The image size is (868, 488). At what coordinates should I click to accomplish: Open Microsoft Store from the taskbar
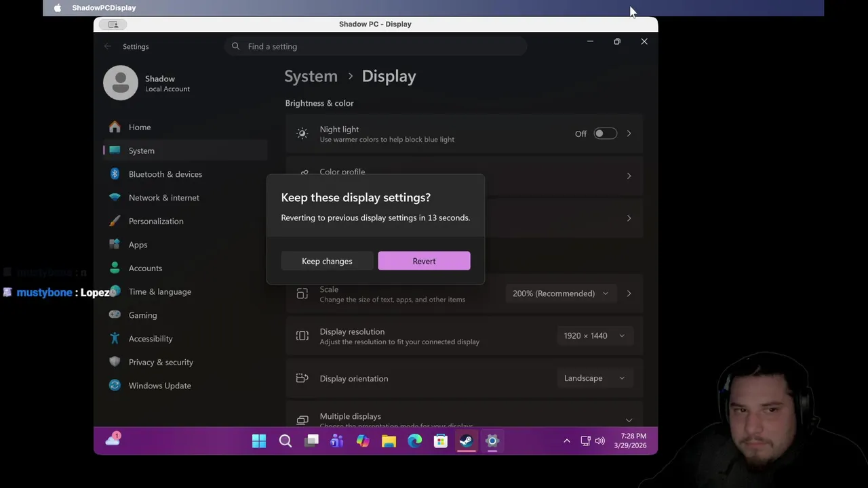(x=441, y=441)
